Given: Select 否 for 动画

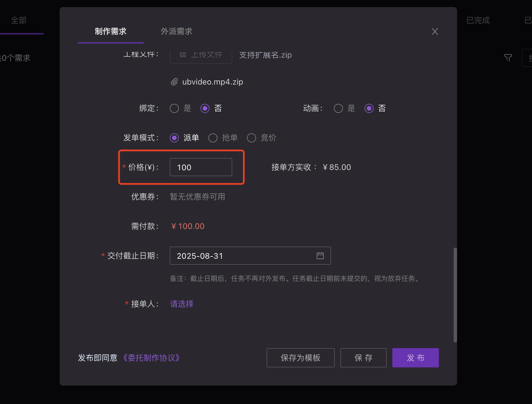Looking at the screenshot, I should (x=369, y=108).
